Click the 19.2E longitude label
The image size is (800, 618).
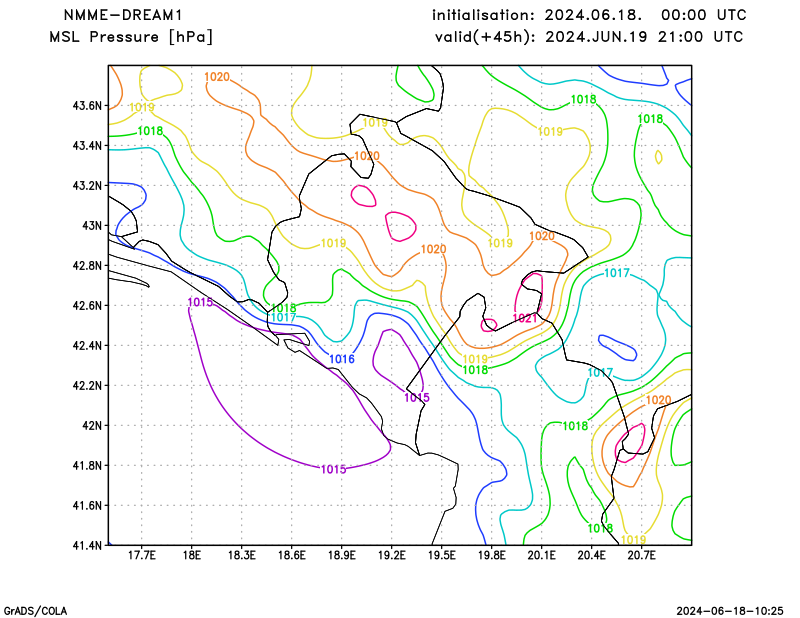(391, 556)
